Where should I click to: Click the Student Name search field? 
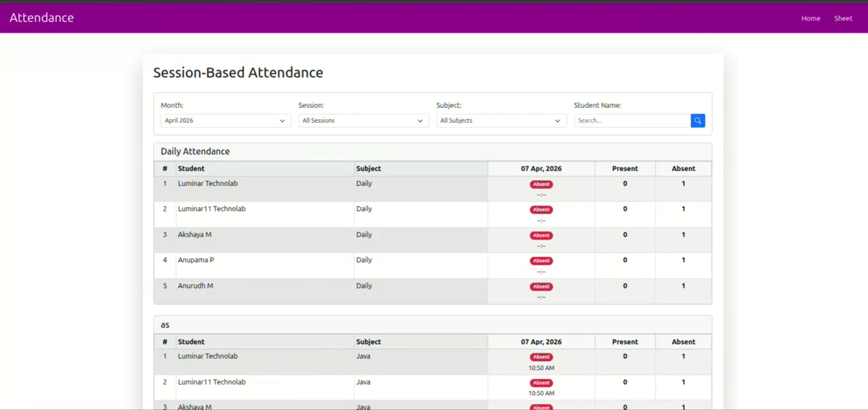[633, 120]
